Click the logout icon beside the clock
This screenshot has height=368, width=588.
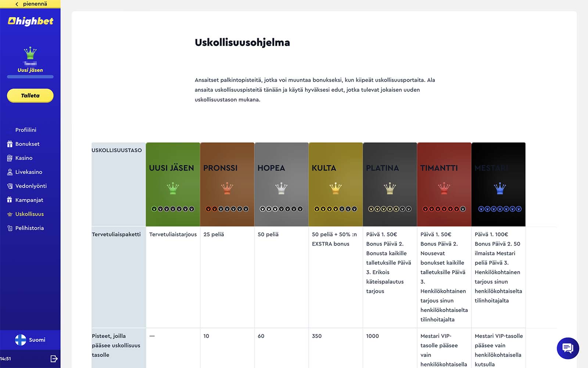pyautogui.click(x=54, y=359)
